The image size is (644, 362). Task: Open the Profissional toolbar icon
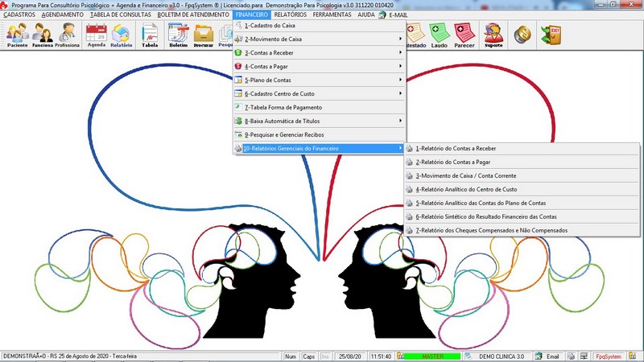(x=68, y=35)
